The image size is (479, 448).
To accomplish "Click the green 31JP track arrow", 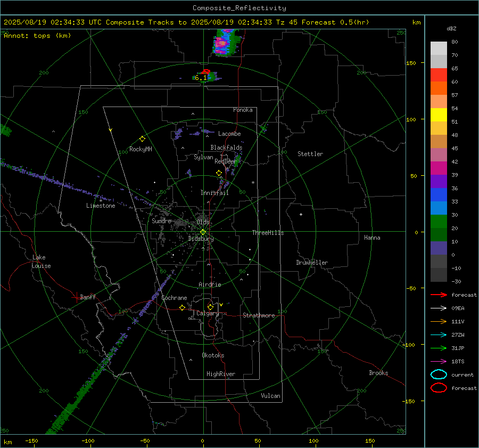I will pos(439,348).
